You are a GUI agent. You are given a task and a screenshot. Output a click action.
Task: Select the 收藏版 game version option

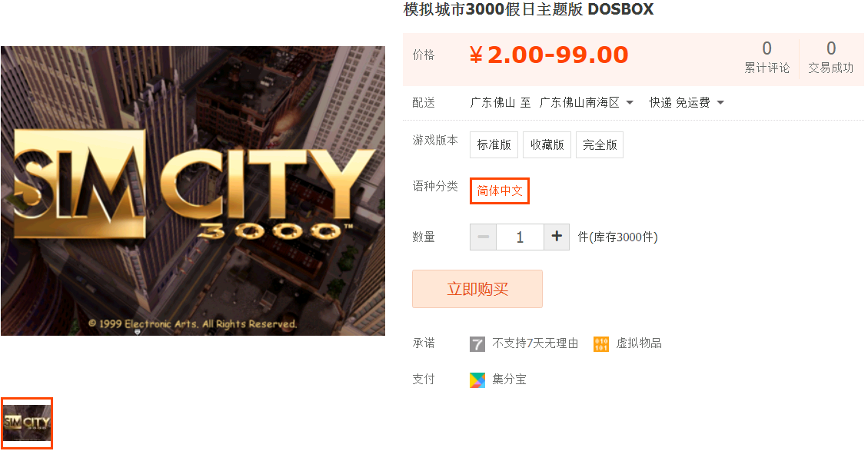(x=547, y=145)
